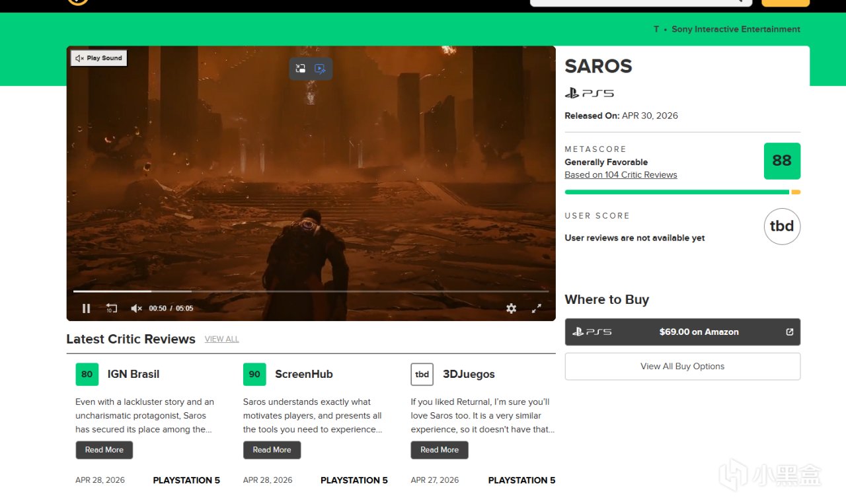Open the 'Based on 104 Critic Reviews' link
846x504 pixels.
click(621, 175)
